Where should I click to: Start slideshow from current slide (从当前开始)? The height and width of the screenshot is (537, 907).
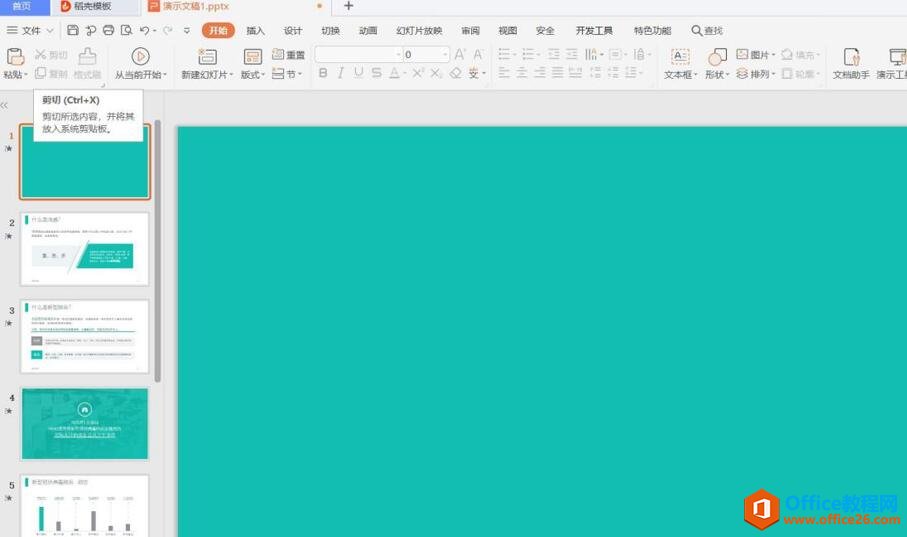pos(140,57)
